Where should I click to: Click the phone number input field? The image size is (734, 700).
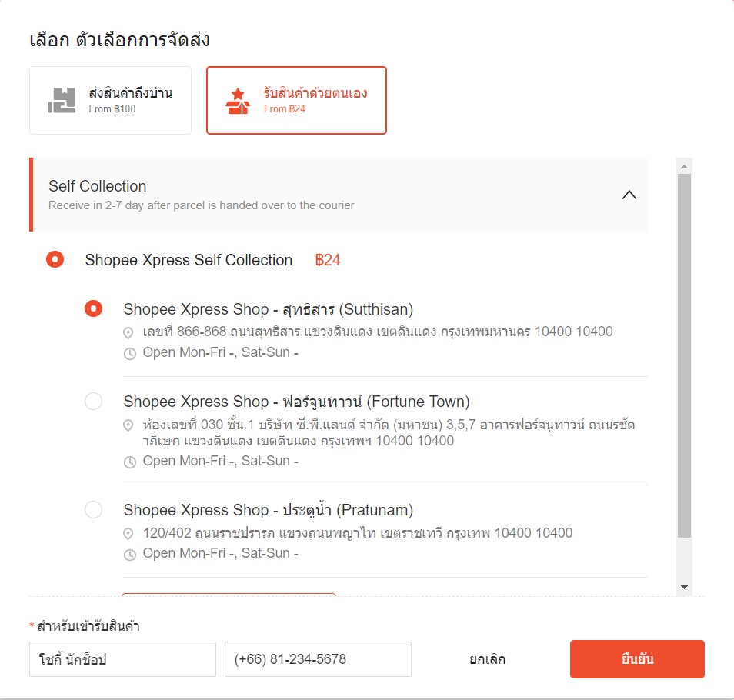point(318,658)
